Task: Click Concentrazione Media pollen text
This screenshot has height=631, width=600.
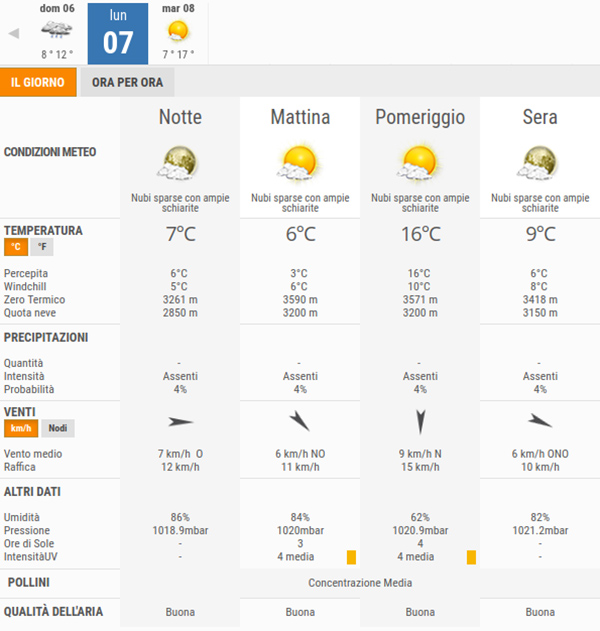Action: pos(360,583)
